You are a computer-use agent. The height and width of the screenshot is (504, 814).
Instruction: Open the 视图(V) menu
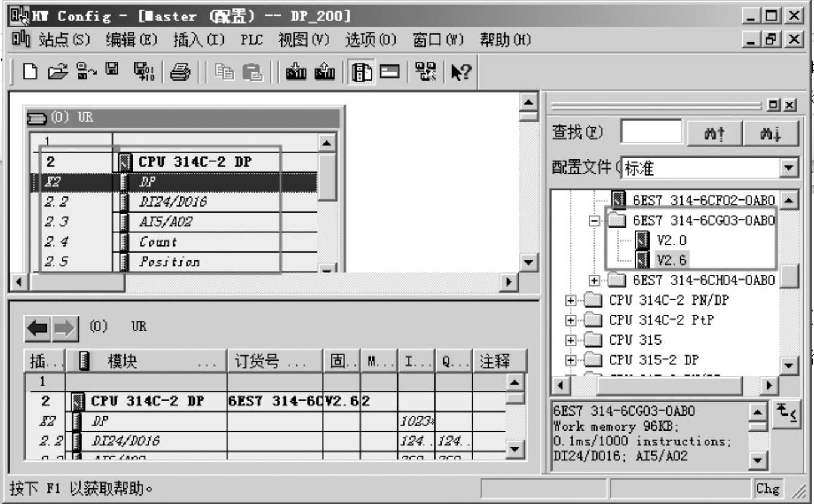click(x=304, y=41)
